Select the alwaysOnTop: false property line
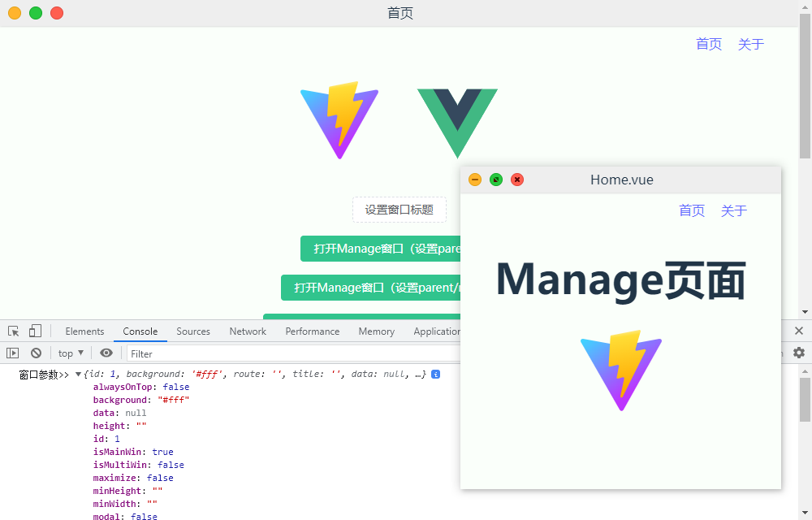812x520 pixels. pos(141,387)
